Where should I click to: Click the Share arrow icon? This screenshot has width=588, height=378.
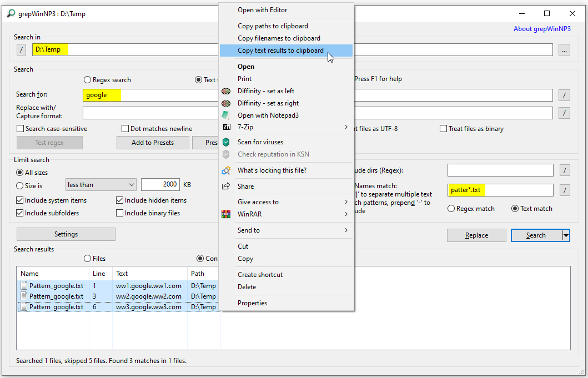pyautogui.click(x=226, y=187)
